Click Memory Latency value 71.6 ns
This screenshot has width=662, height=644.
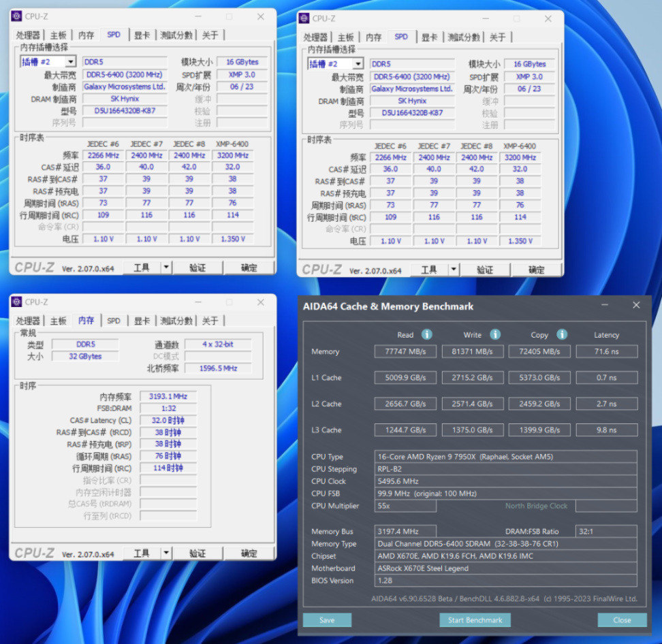click(x=607, y=351)
